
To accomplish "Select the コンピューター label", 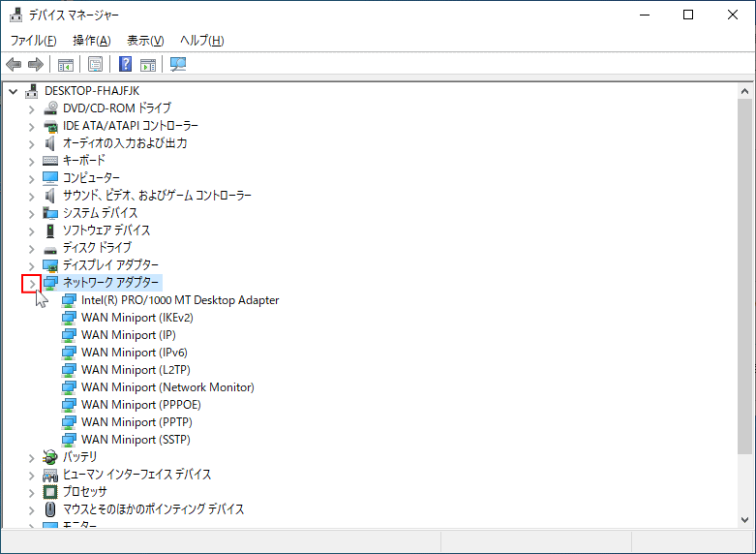I will point(91,178).
